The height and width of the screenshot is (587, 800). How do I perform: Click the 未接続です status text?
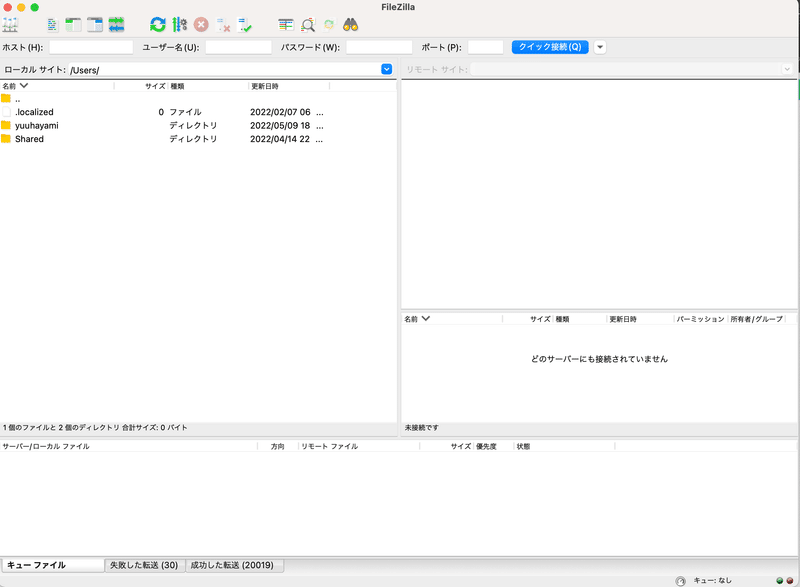(421, 427)
